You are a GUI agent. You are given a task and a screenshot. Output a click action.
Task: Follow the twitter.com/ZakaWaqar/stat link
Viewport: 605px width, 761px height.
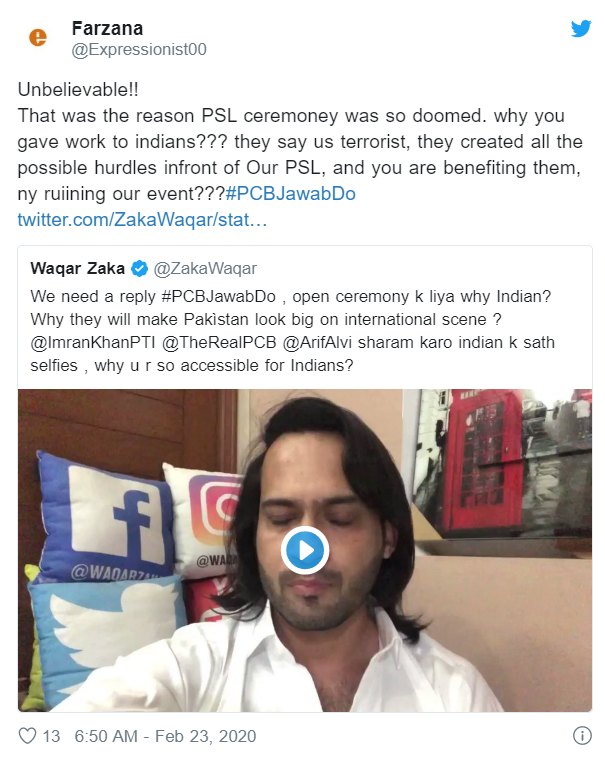point(142,219)
